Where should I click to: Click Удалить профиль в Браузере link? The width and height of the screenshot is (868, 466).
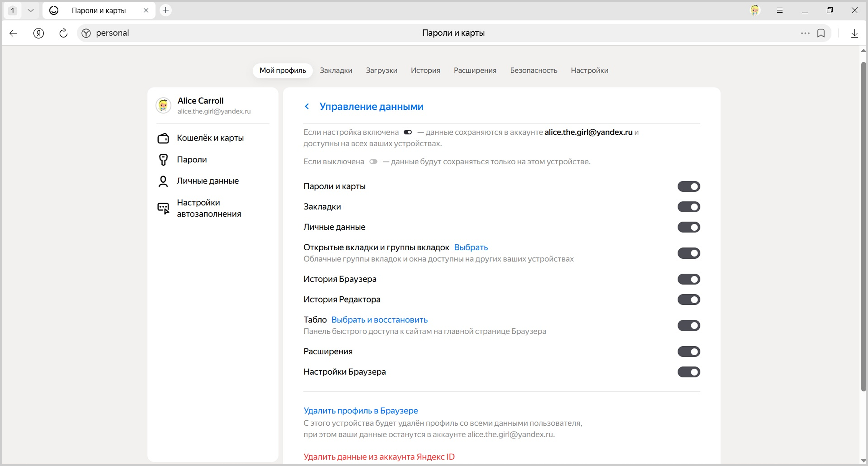click(x=360, y=411)
